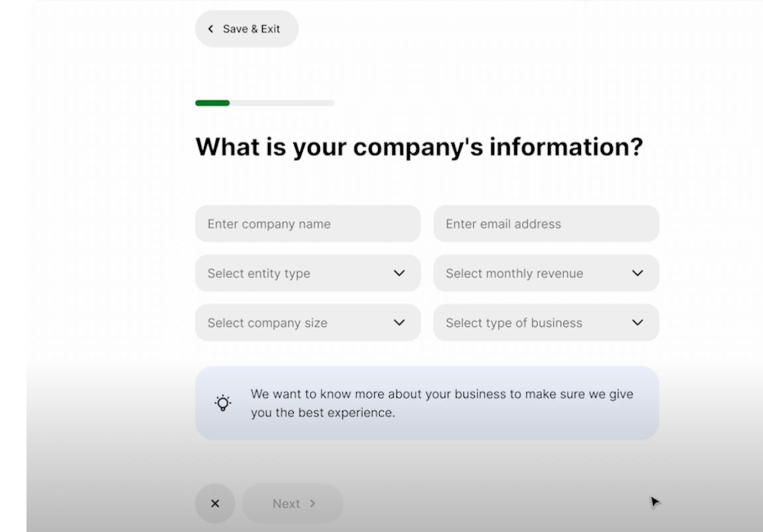
Task: Click the green progress bar
Action: coord(212,103)
